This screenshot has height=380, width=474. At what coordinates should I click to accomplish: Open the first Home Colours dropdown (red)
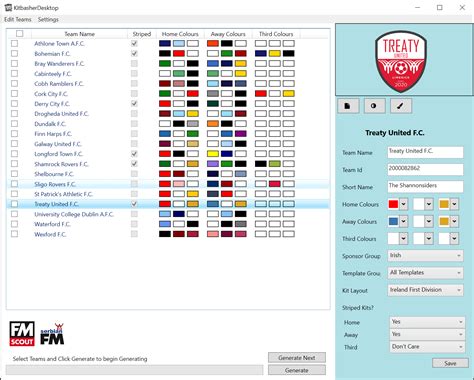[404, 204]
